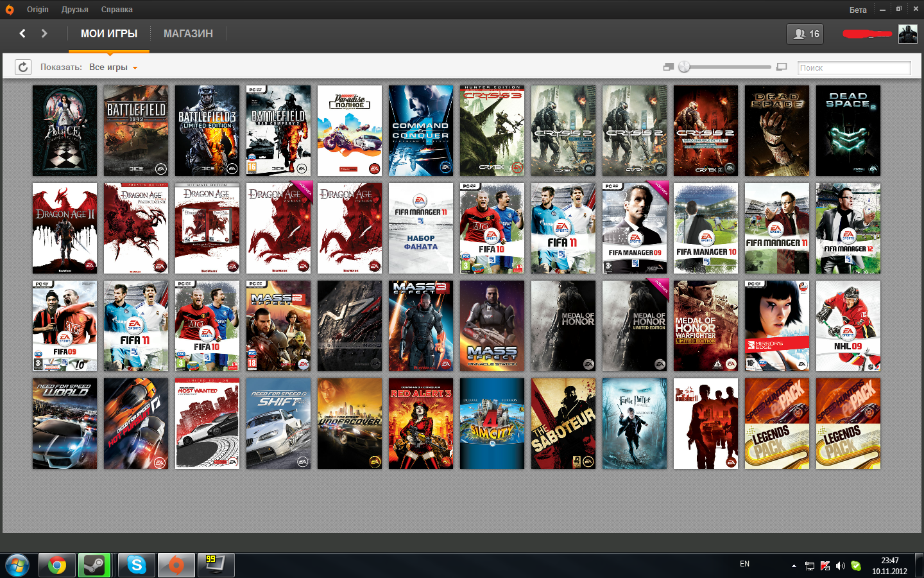Expand the 'Все игры' filter dropdown
The width and height of the screenshot is (924, 578).
point(113,67)
